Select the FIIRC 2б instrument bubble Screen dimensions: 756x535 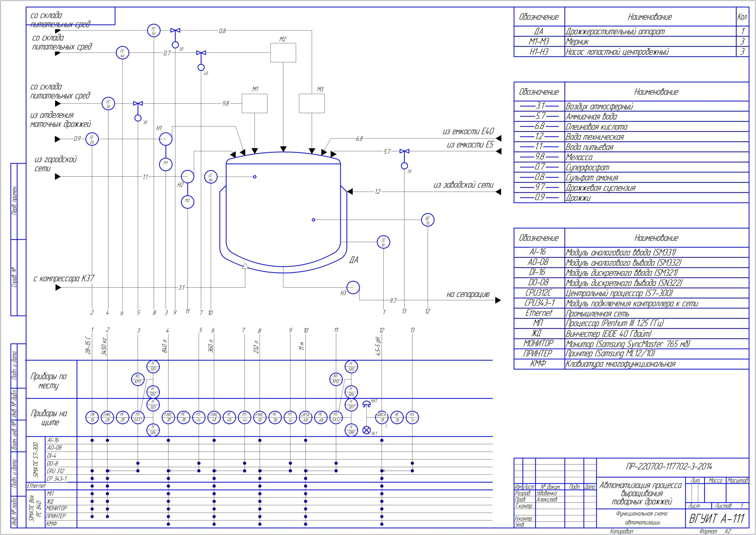(107, 417)
